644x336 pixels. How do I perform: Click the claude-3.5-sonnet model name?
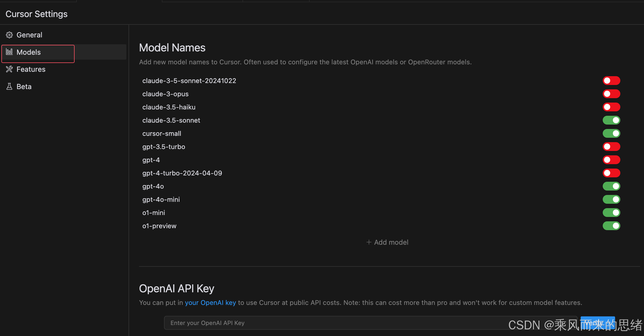[171, 120]
